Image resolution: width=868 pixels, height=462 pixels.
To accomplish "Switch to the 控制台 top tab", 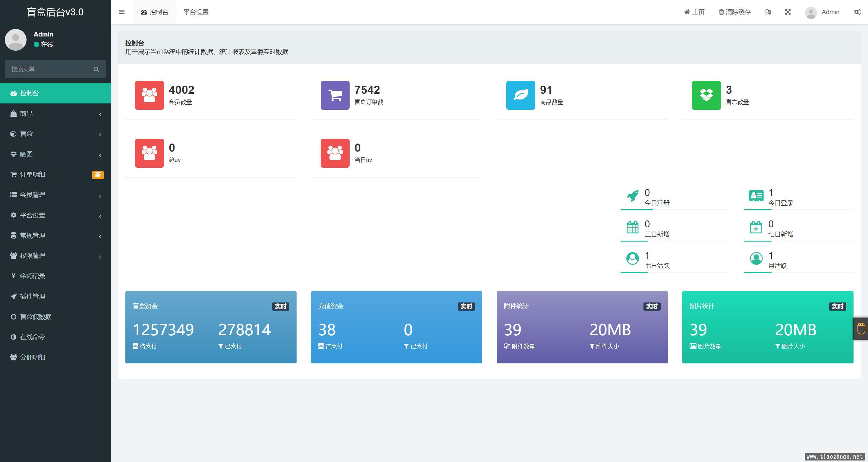I will coord(154,12).
